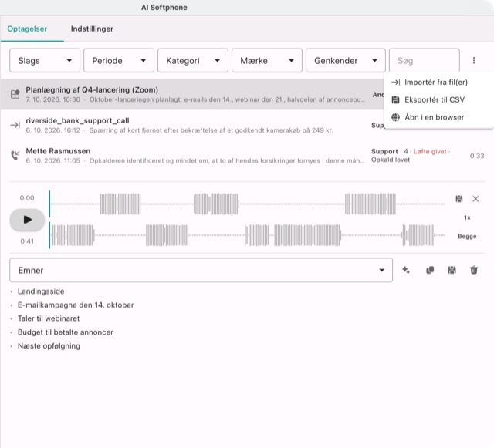
Task: Click the 0:41 total time label
Action: [x=27, y=241]
